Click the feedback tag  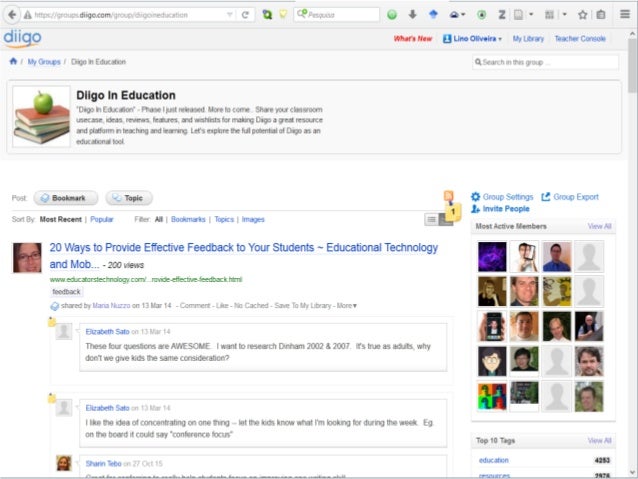pos(66,292)
